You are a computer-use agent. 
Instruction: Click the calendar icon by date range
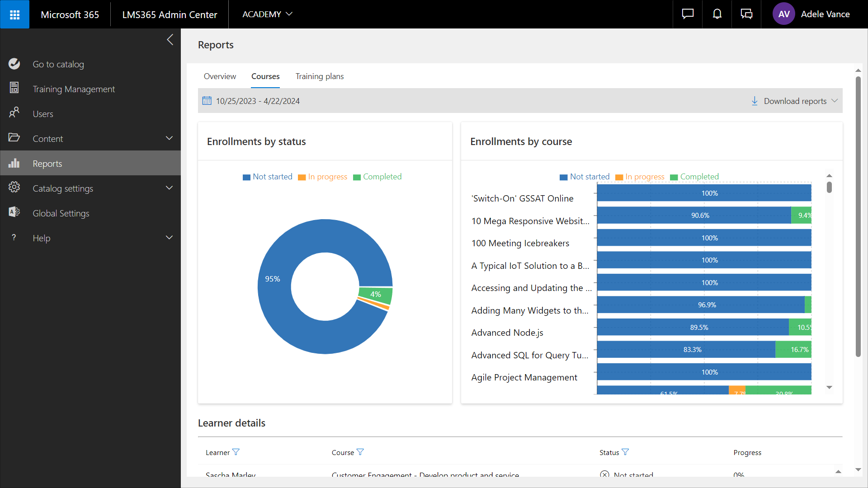(207, 101)
